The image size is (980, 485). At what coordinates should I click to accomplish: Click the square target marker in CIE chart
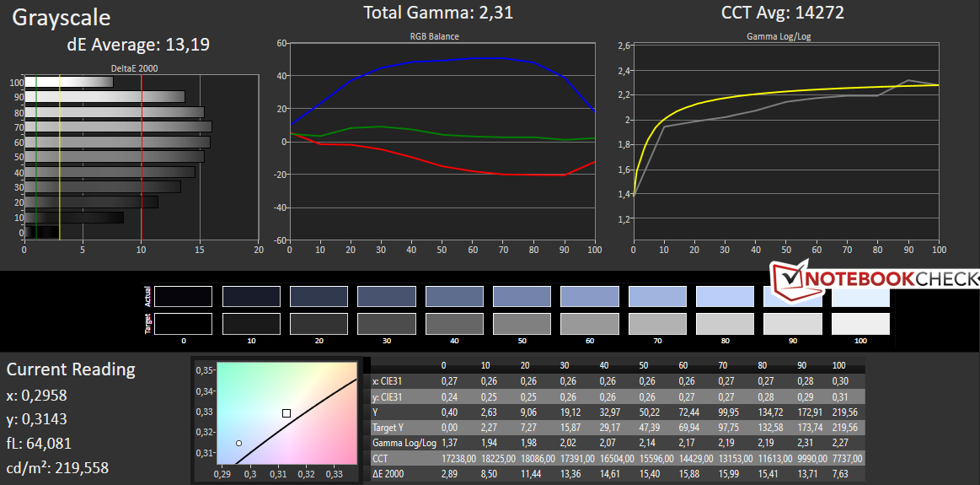click(x=287, y=413)
